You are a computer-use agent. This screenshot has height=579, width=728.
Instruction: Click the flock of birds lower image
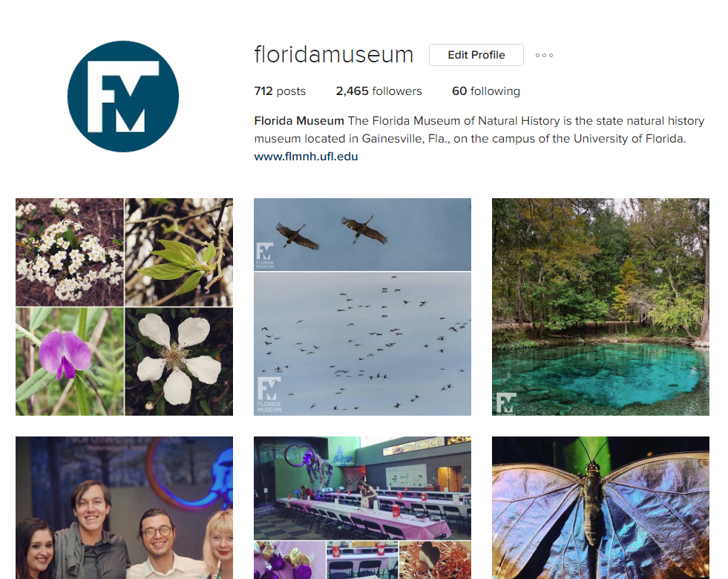[363, 344]
